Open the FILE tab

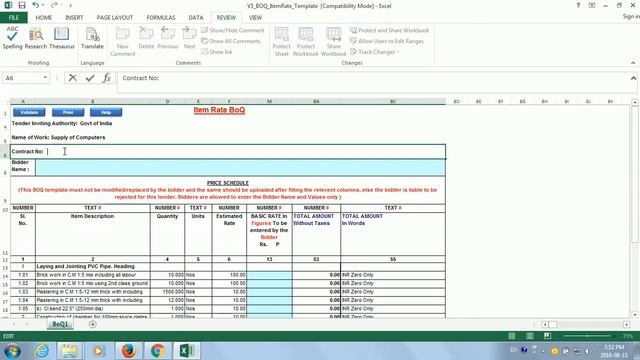pos(14,18)
